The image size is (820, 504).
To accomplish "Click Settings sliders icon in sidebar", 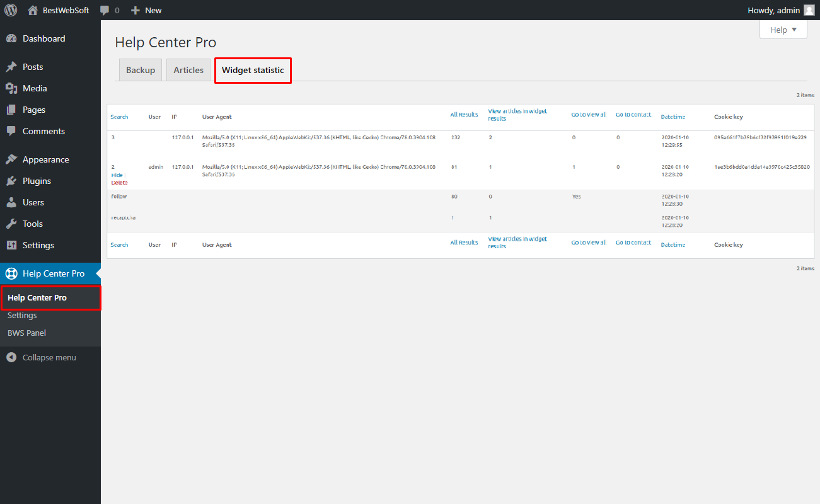I will click(x=11, y=245).
